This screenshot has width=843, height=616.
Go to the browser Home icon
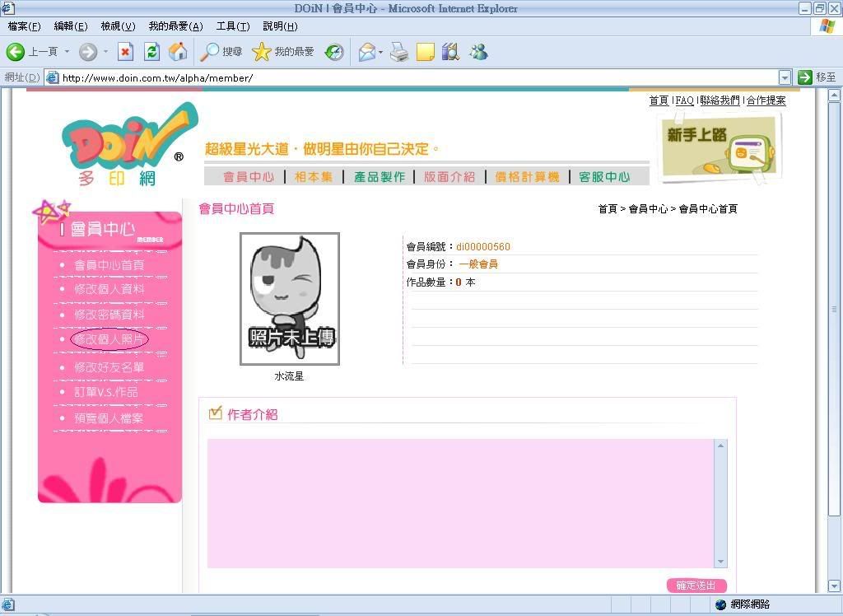tap(177, 52)
